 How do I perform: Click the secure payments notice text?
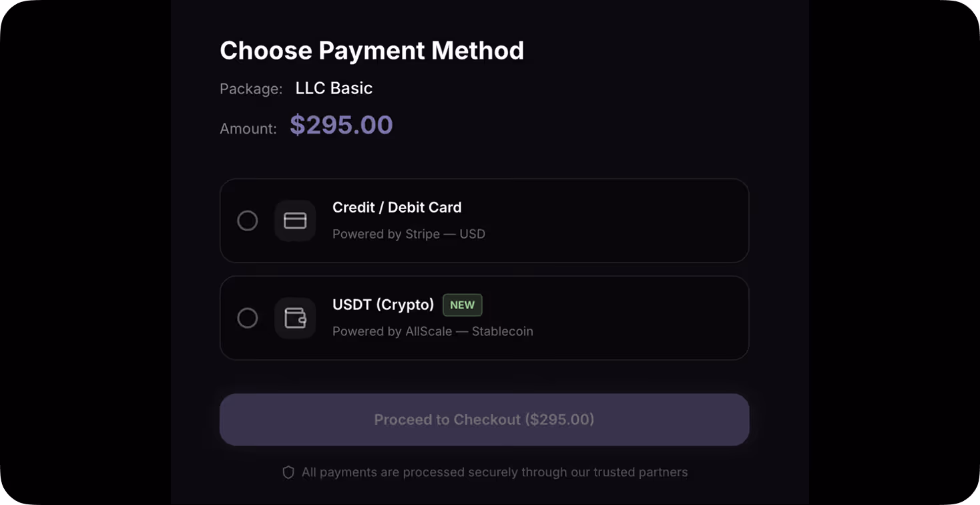494,472
